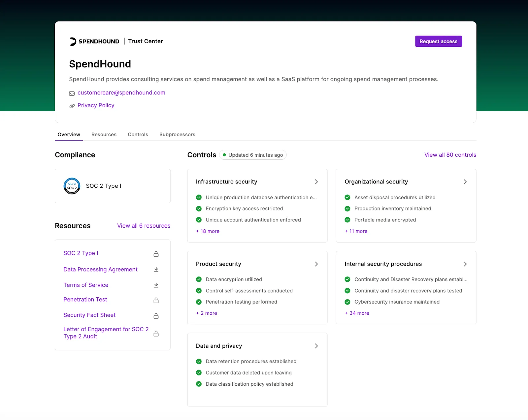
Task: Click the checkmark beside Portable media encrypted
Action: point(347,220)
